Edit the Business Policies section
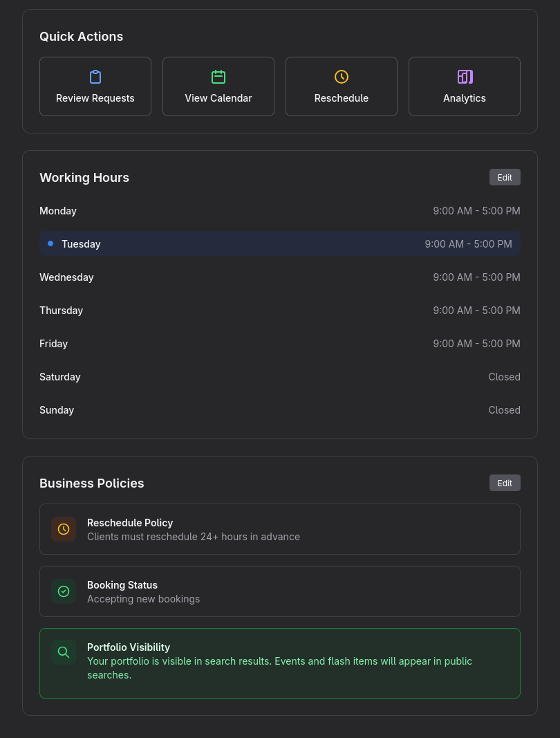Image resolution: width=560 pixels, height=738 pixels. coord(505,483)
